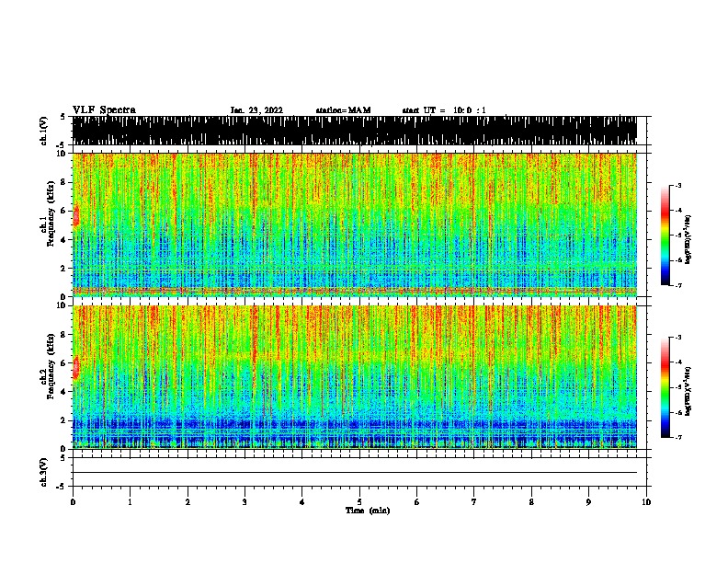Click the "-7" label on the ch.2 color bar

(x=677, y=437)
